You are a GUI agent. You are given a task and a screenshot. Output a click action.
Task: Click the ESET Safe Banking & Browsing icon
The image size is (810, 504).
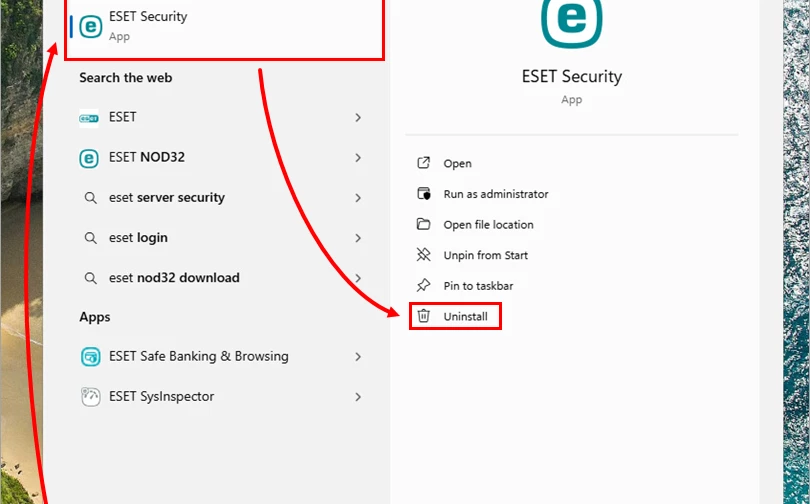tap(90, 357)
